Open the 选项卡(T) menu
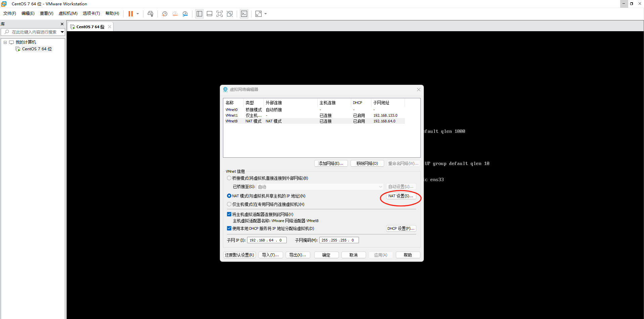Image resolution: width=644 pixels, height=319 pixels. pos(91,13)
